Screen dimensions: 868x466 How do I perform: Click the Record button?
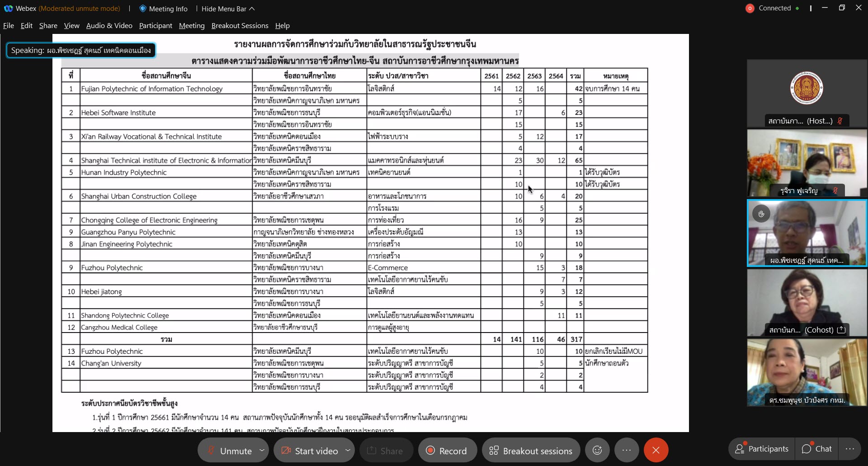click(447, 451)
